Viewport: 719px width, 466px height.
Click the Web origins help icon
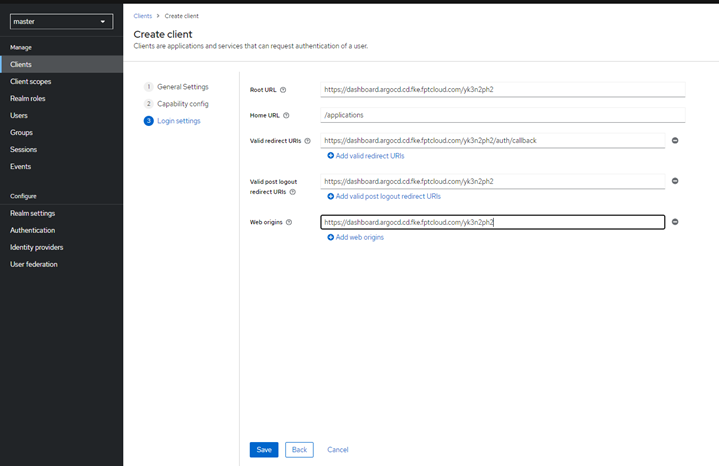coord(289,222)
